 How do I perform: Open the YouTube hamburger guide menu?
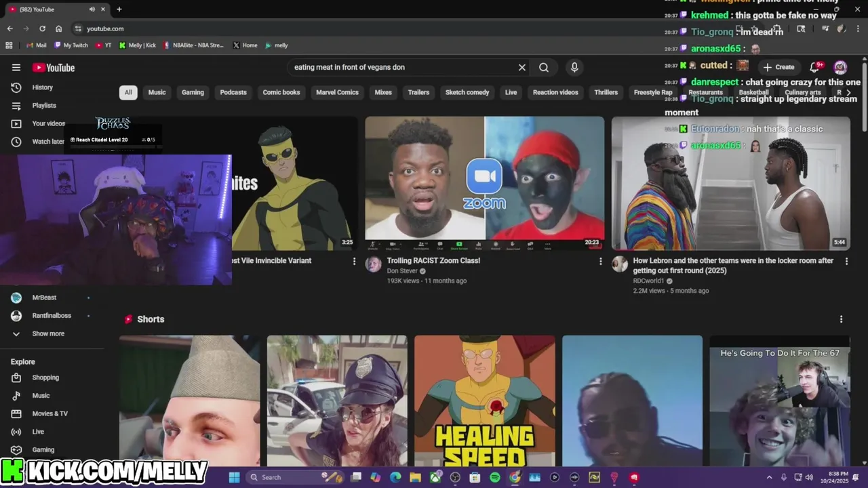click(16, 67)
